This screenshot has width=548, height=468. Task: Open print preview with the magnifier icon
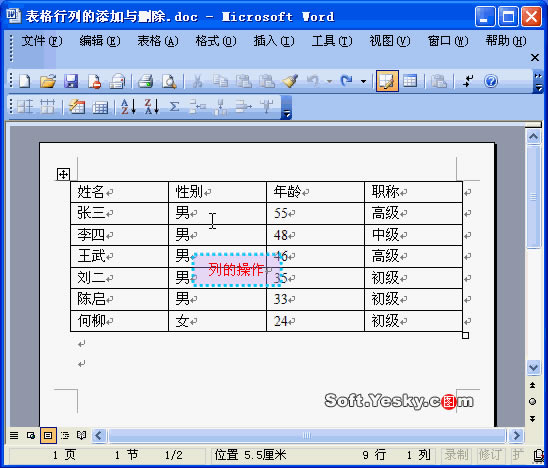click(x=169, y=81)
